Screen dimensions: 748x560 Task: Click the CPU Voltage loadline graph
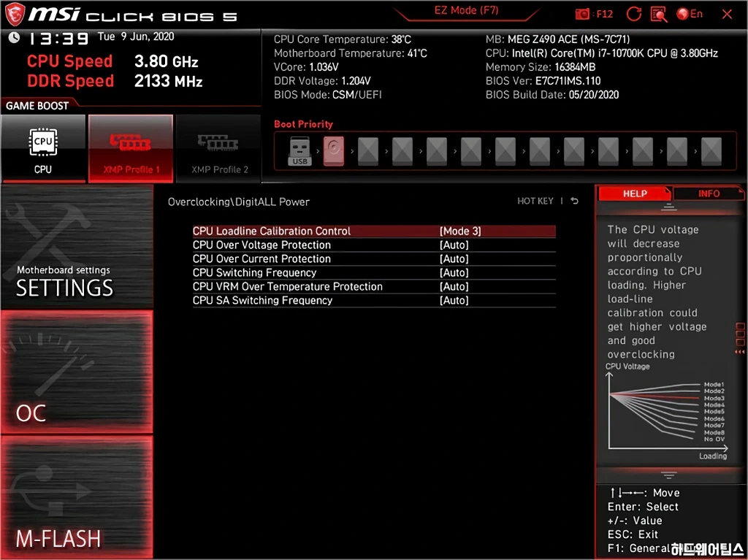668,412
